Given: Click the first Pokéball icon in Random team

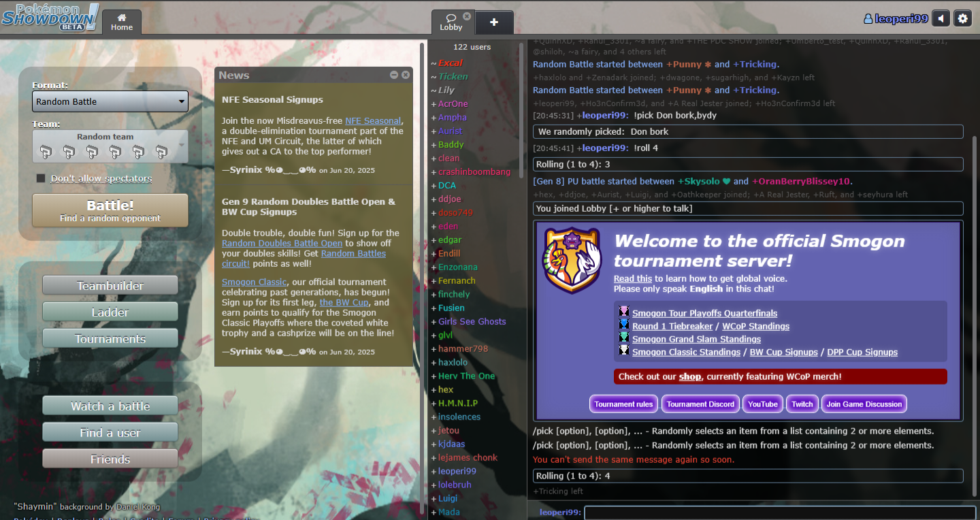Looking at the screenshot, I should (x=45, y=151).
